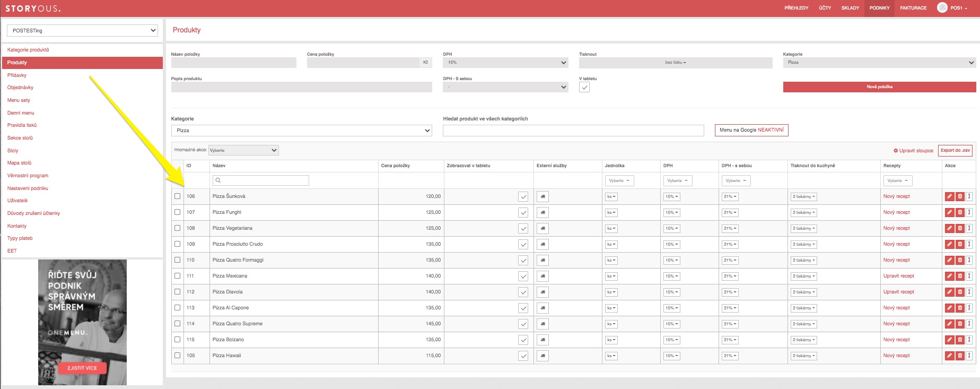This screenshot has width=980, height=389.
Task: Click Menu na Google NEAKTIVNÍ button
Action: [x=751, y=130]
